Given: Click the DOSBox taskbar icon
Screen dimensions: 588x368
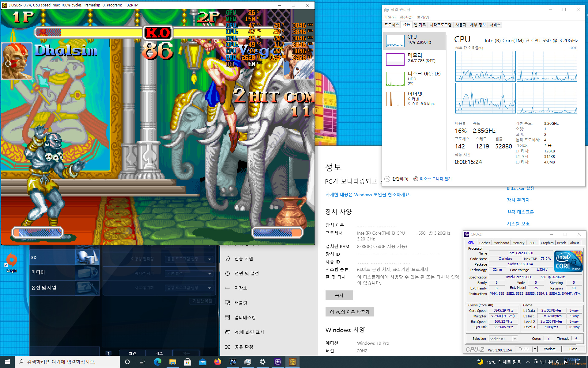Looking at the screenshot, I should click(x=292, y=362).
